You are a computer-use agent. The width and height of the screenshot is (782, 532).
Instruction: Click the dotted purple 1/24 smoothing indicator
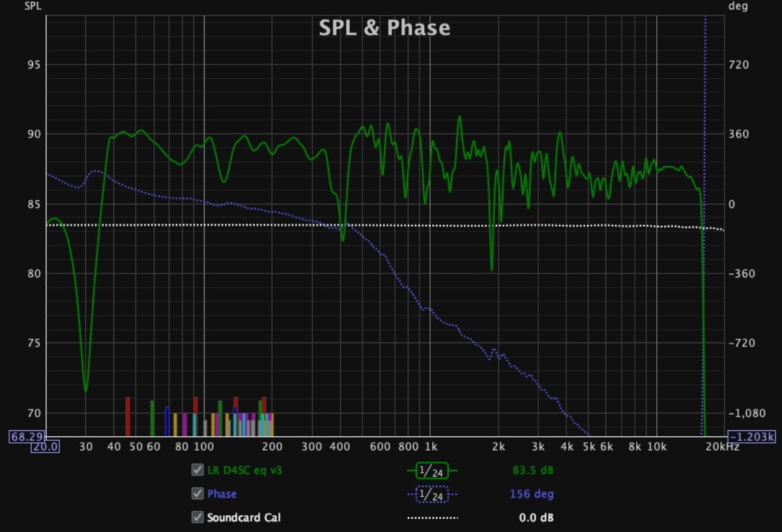pos(432,494)
